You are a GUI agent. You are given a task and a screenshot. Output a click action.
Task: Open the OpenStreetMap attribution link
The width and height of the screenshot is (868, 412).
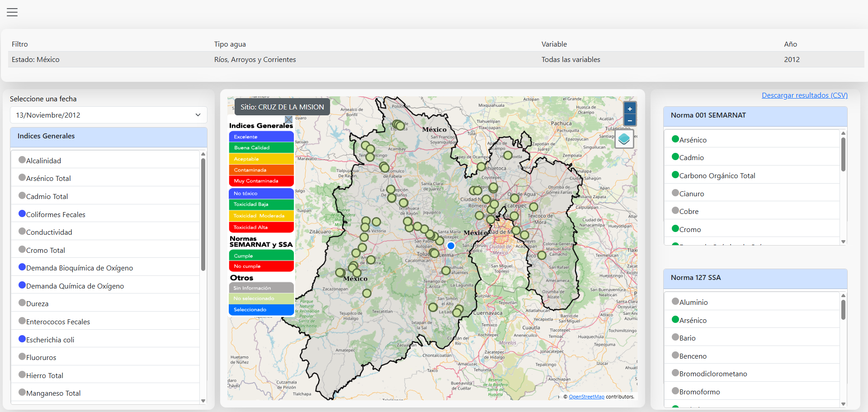pos(586,397)
